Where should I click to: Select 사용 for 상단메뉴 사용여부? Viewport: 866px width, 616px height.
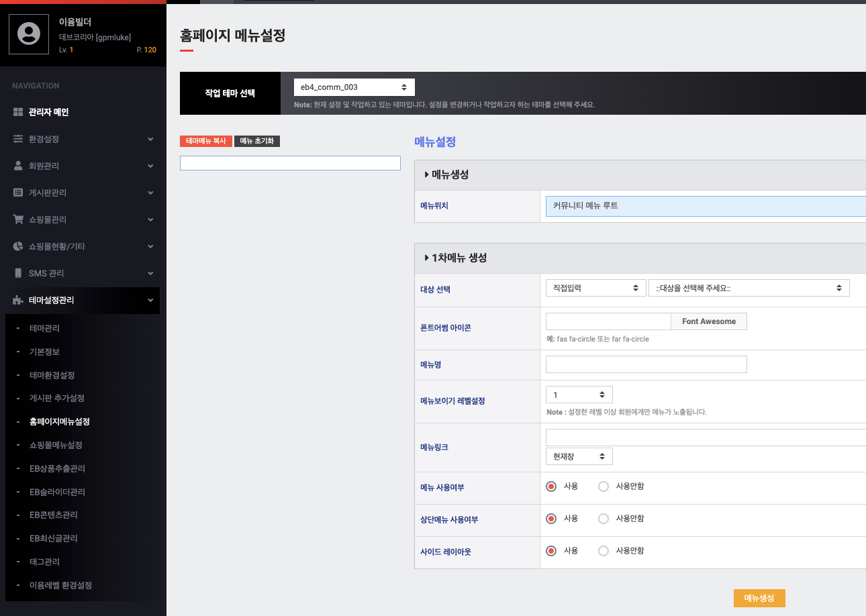click(552, 519)
